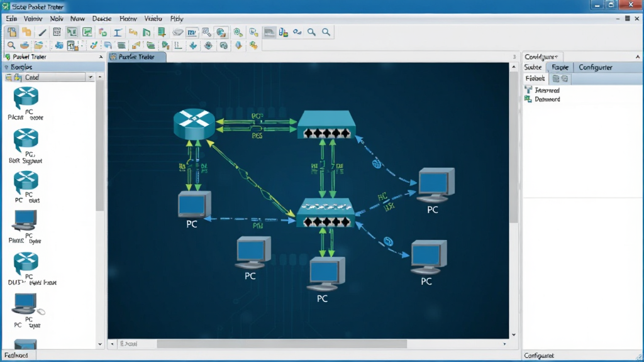Click the gray landscape image toolbar icon
The image size is (644, 362).
pyautogui.click(x=269, y=32)
